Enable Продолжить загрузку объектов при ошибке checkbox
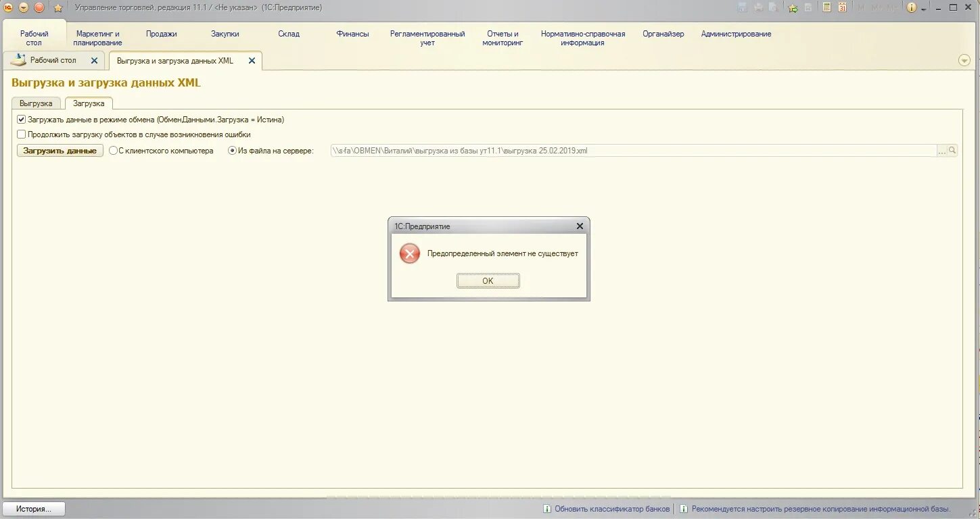This screenshot has height=519, width=980. click(21, 134)
